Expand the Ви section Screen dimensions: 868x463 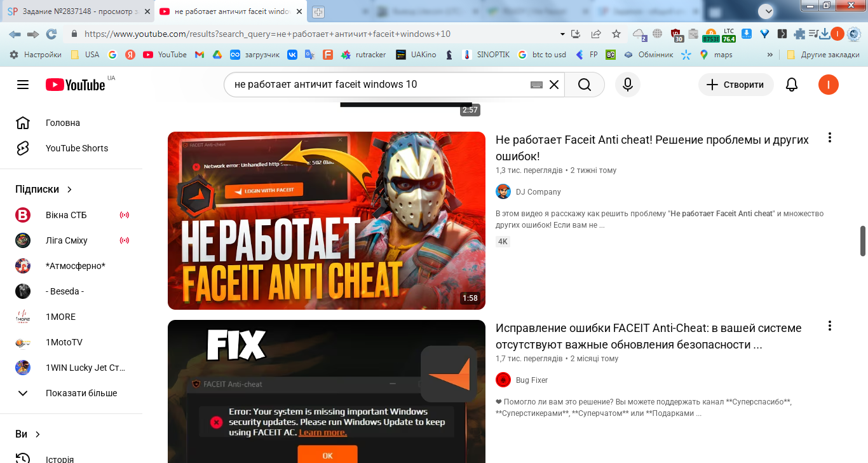(x=29, y=434)
